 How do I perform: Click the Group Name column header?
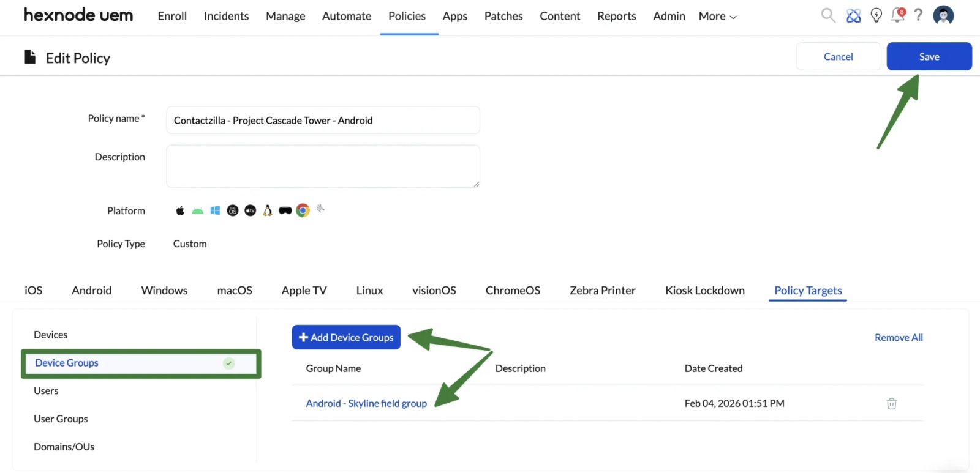tap(333, 368)
